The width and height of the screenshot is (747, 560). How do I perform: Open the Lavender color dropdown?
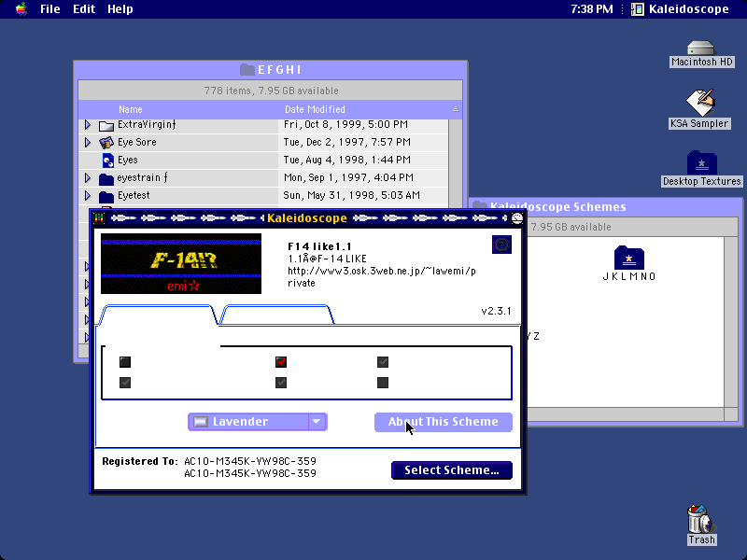tap(258, 422)
